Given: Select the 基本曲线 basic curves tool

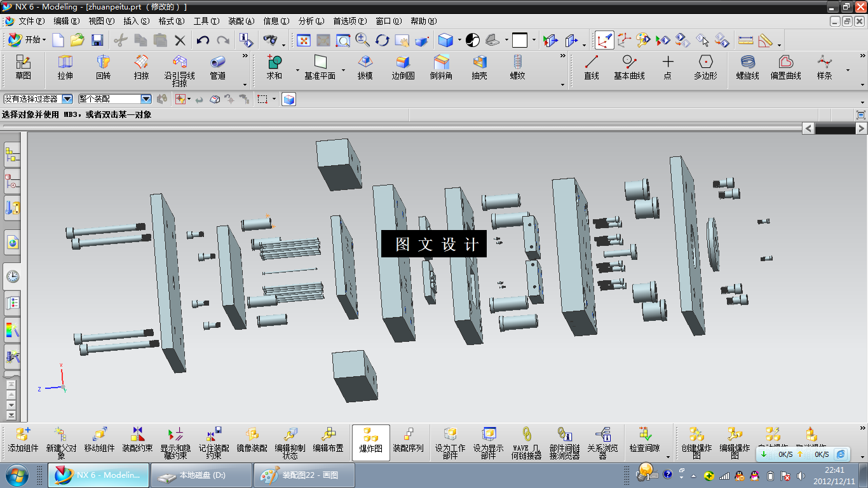Looking at the screenshot, I should (x=629, y=67).
